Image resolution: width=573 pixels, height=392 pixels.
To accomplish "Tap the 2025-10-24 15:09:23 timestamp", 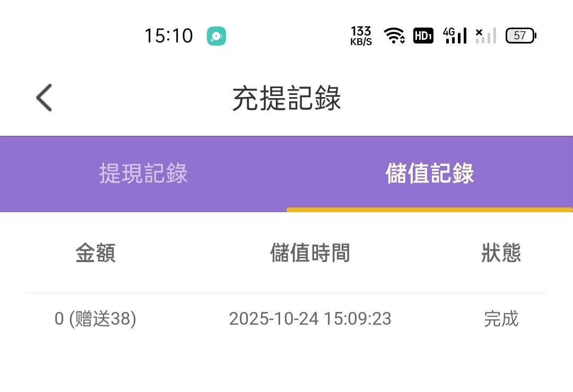I will point(310,319).
